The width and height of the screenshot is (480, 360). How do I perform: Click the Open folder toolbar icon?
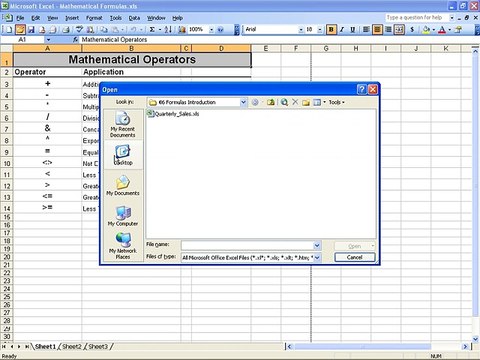(x=20, y=30)
